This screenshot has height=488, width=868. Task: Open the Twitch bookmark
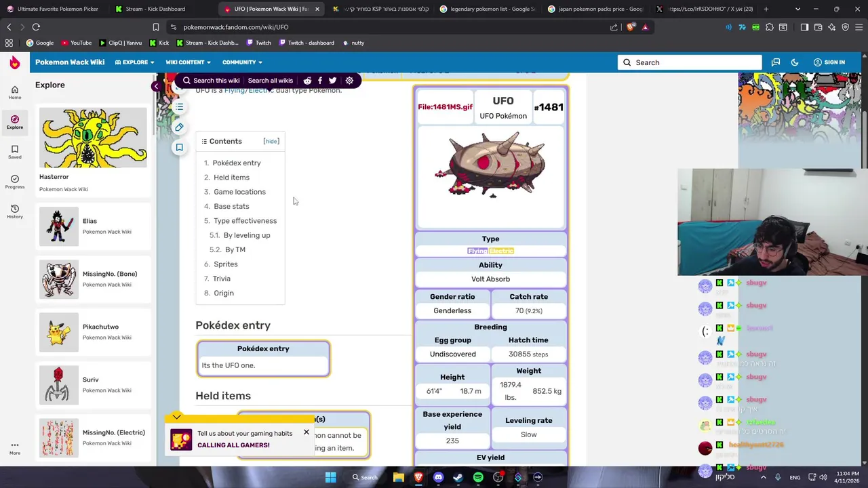point(258,43)
